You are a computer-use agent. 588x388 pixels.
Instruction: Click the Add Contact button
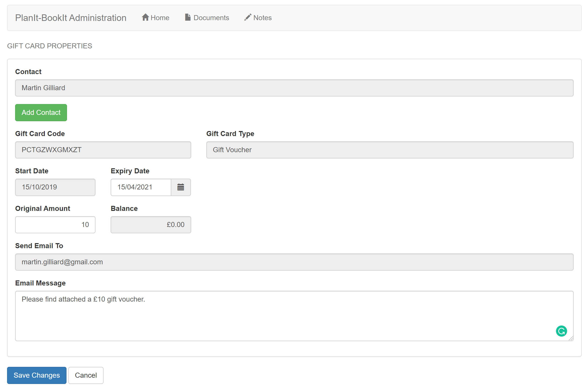(x=41, y=112)
